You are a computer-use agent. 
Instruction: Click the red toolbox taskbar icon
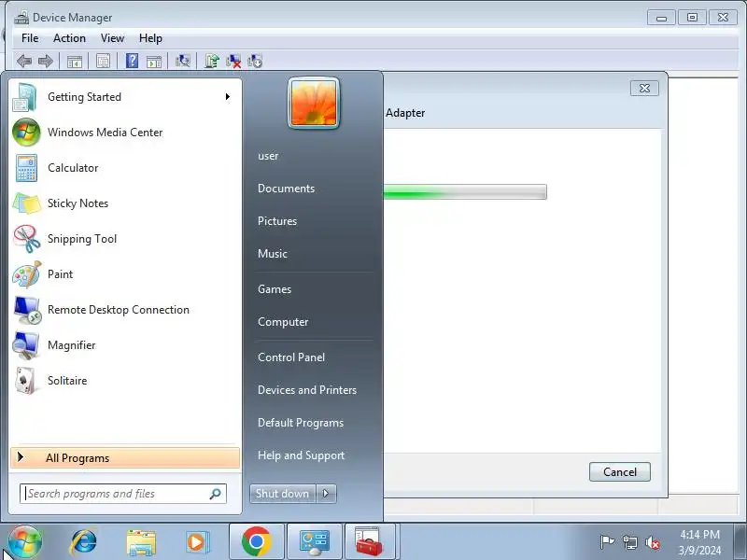coord(370,542)
